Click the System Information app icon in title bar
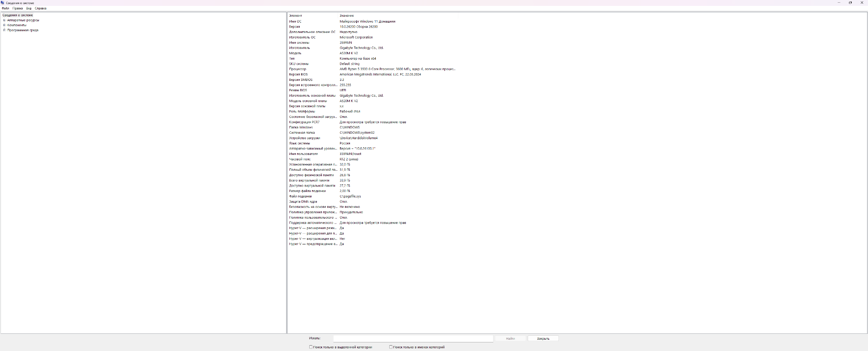The width and height of the screenshot is (868, 351). coord(3,3)
